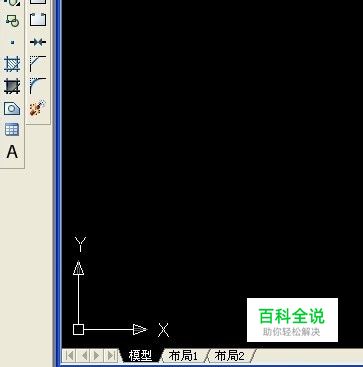Select the Multiline Text tool (A)
The width and height of the screenshot is (363, 367).
pos(12,152)
